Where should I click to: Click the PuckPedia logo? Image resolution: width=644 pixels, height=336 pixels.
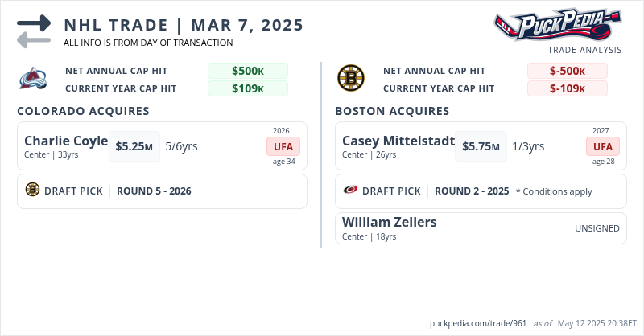558,26
